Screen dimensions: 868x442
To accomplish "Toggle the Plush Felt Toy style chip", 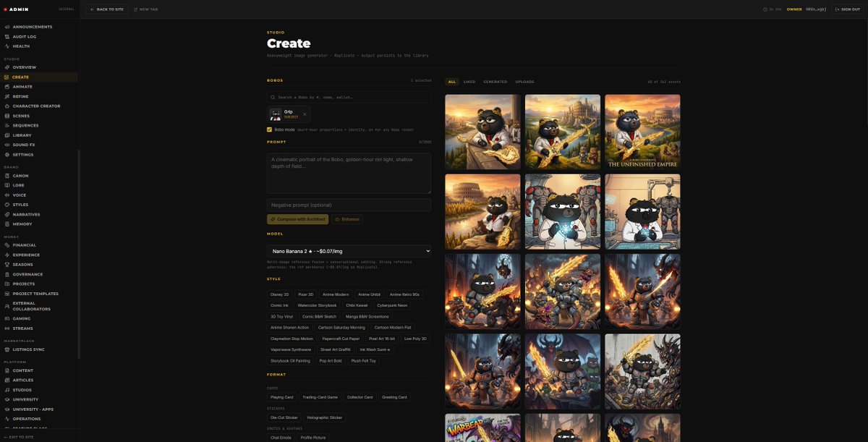I will click(x=364, y=360).
